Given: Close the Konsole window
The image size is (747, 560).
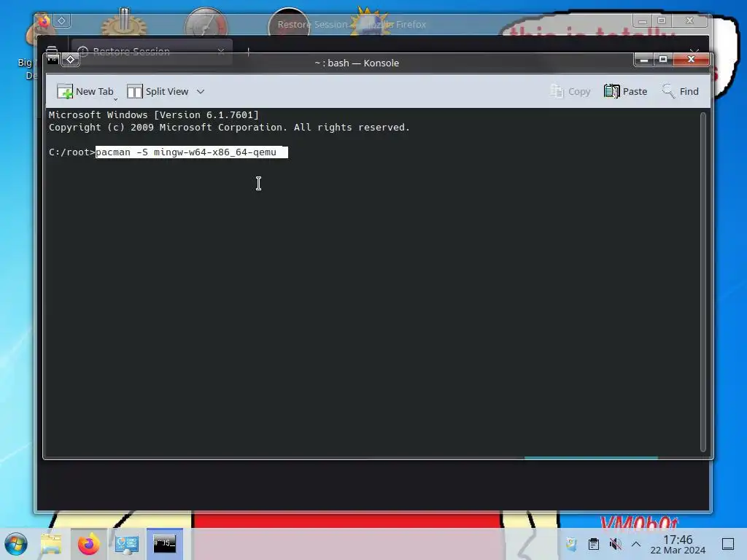Looking at the screenshot, I should 691,60.
